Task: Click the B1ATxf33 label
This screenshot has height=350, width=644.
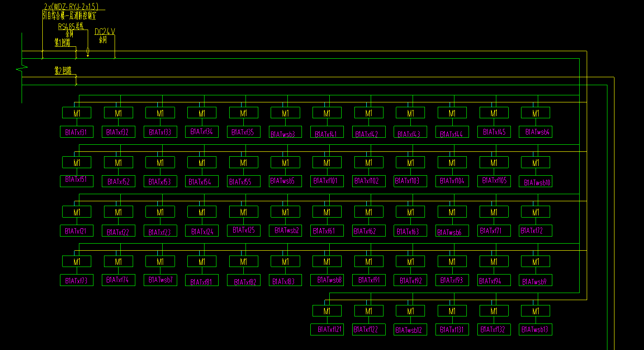Action: (160, 132)
